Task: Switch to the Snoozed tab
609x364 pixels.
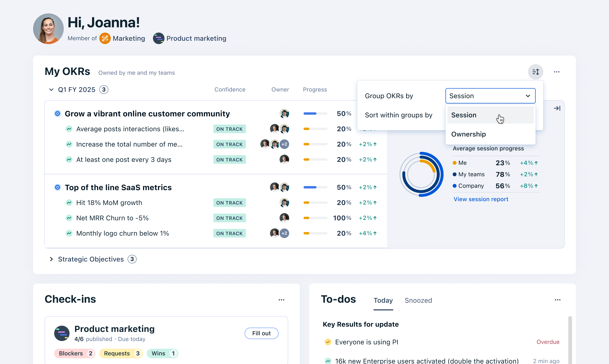Action: [x=418, y=301]
